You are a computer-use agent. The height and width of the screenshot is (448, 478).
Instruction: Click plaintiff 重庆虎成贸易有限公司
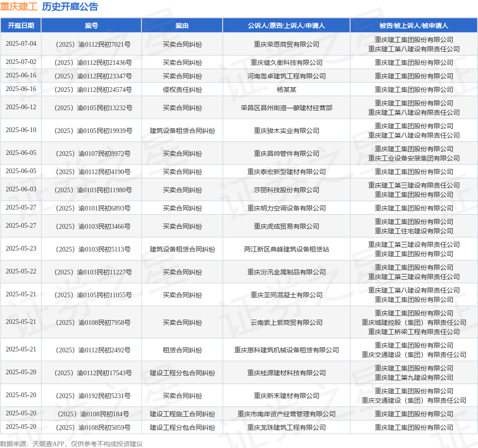[x=286, y=226]
